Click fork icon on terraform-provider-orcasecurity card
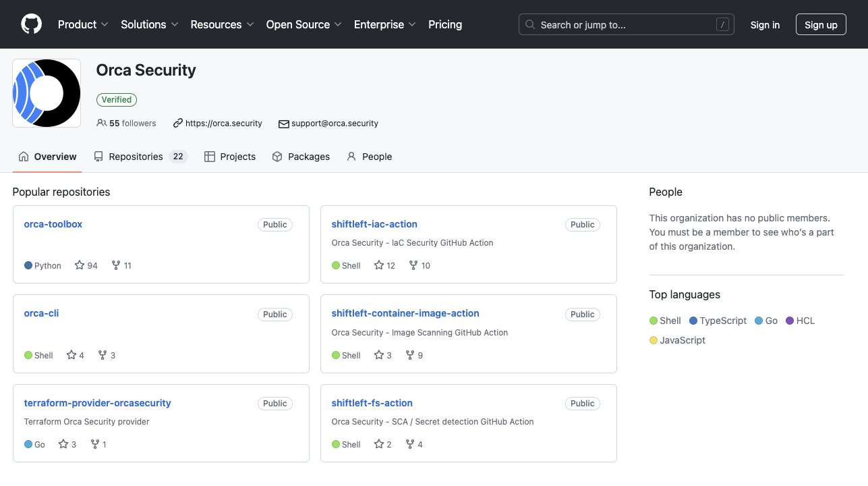868x486 pixels. tap(95, 444)
